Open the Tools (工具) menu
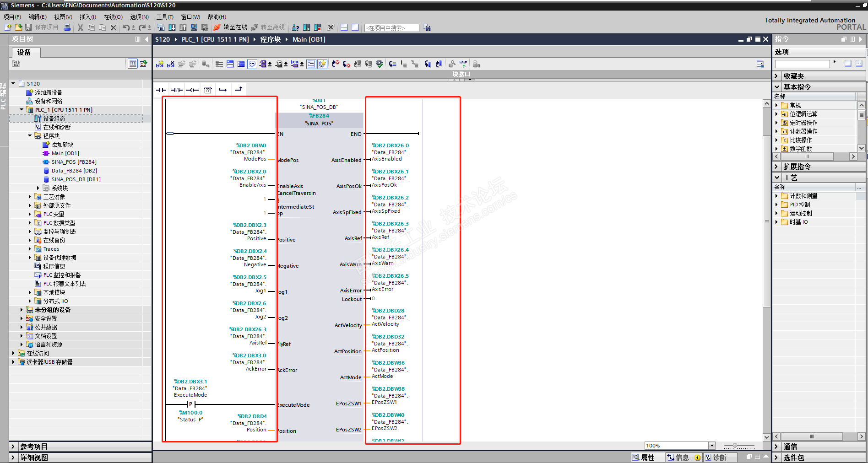The width and height of the screenshot is (868, 463). [165, 17]
